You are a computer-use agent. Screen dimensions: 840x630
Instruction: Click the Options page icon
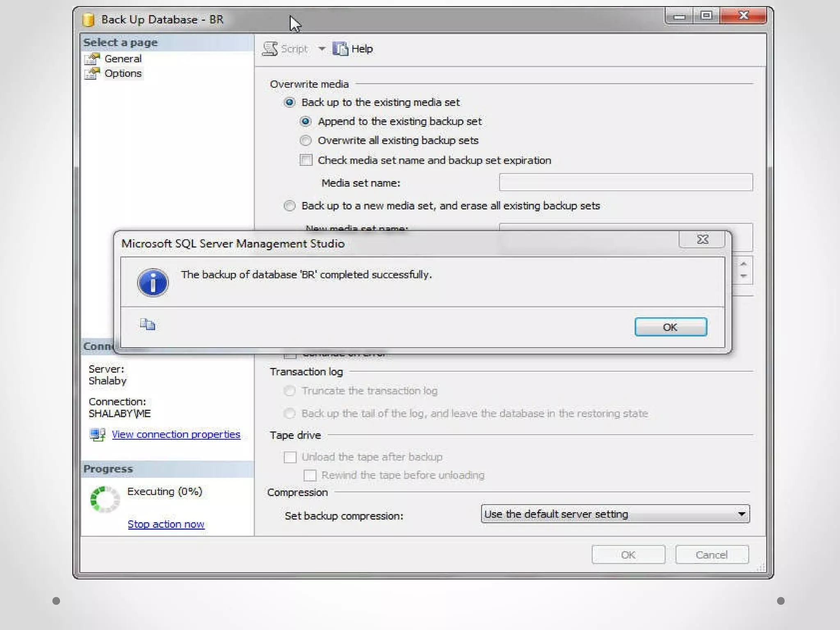[92, 74]
